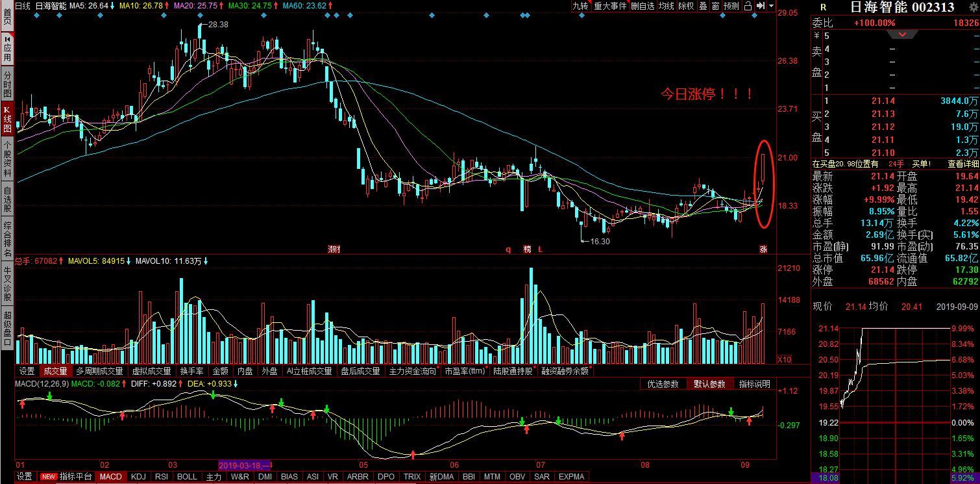Click 查看详细 order book details link
The image size is (980, 484).
[x=962, y=164]
